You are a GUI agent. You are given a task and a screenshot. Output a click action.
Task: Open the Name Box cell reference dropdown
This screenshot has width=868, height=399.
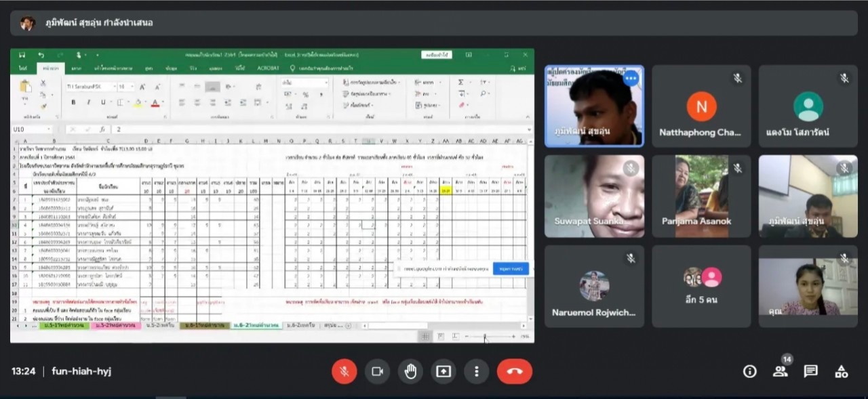click(49, 129)
